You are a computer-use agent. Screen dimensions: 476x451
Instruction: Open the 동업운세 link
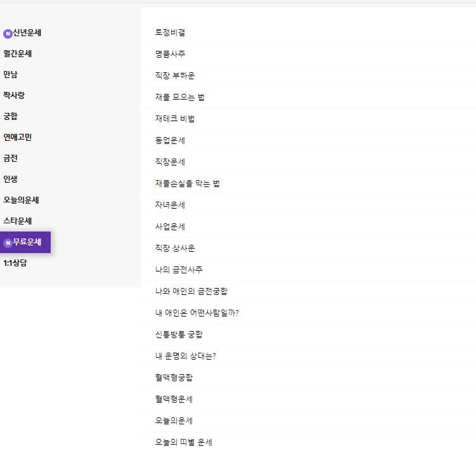170,140
